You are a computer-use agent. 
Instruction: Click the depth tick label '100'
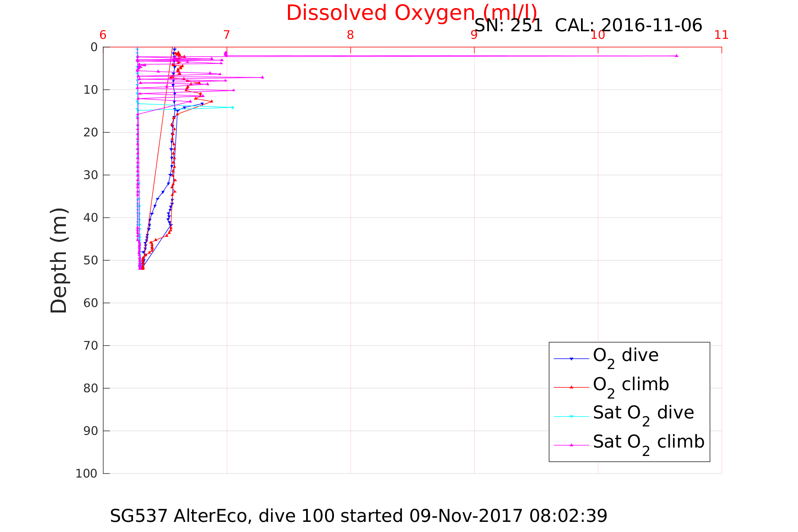coord(87,474)
